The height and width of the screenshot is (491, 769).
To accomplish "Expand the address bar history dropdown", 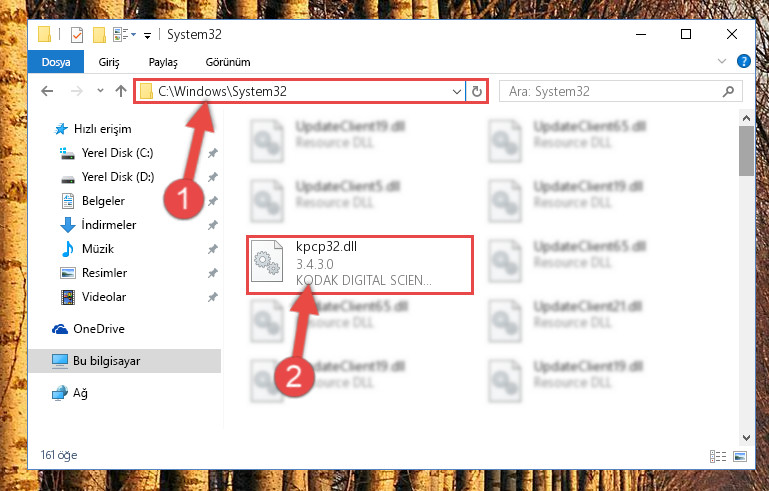I will pyautogui.click(x=457, y=92).
